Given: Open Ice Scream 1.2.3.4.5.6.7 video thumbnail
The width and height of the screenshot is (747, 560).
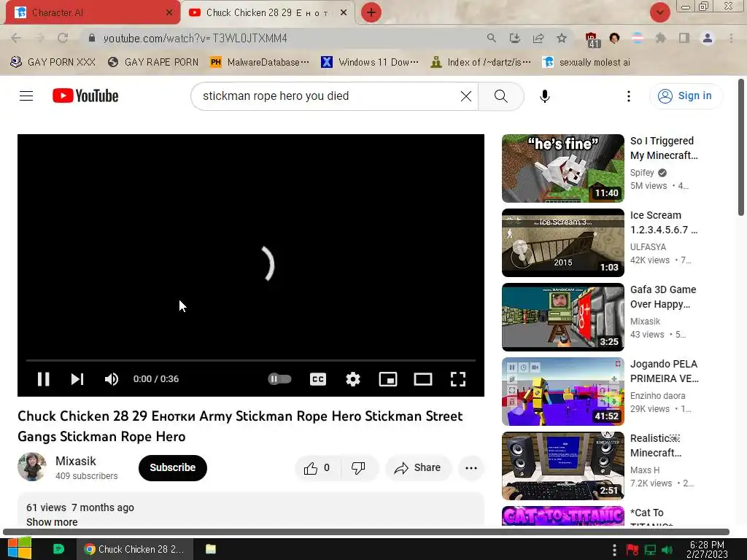Looking at the screenshot, I should [x=562, y=243].
